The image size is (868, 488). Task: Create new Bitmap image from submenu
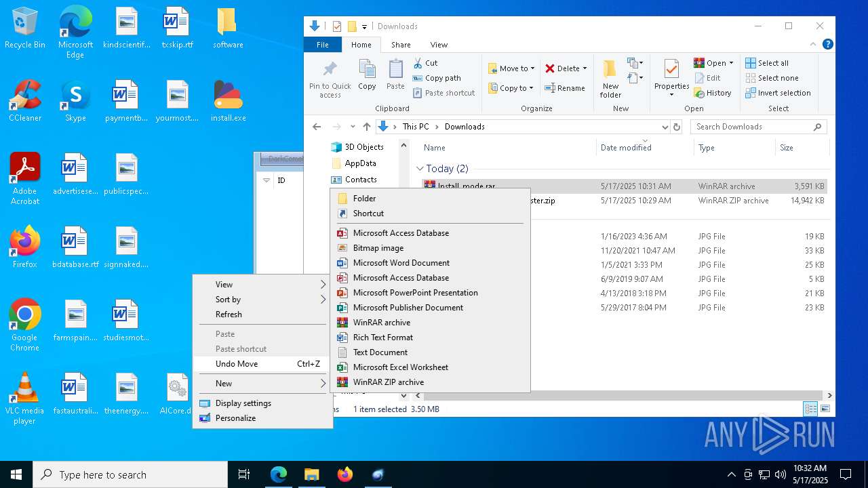pos(430,248)
